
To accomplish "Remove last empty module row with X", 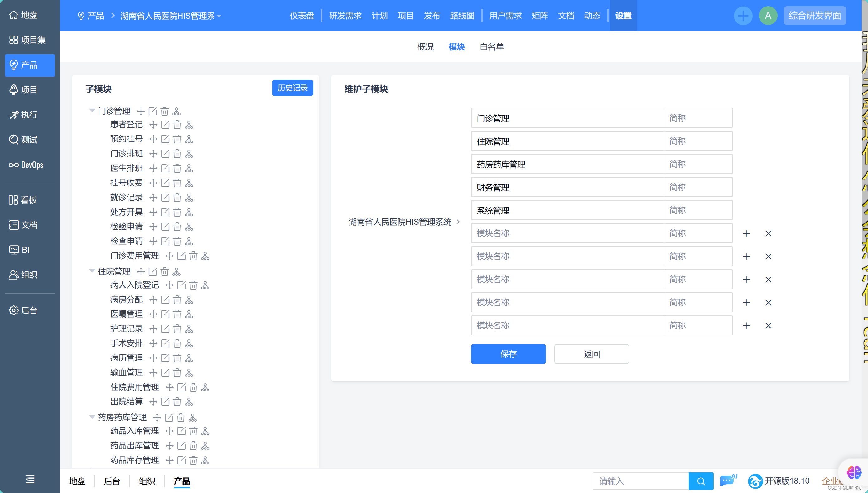I will 768,326.
